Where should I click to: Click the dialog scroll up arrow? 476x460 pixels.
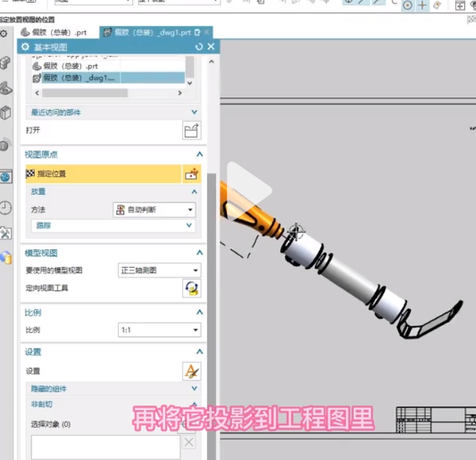click(212, 62)
